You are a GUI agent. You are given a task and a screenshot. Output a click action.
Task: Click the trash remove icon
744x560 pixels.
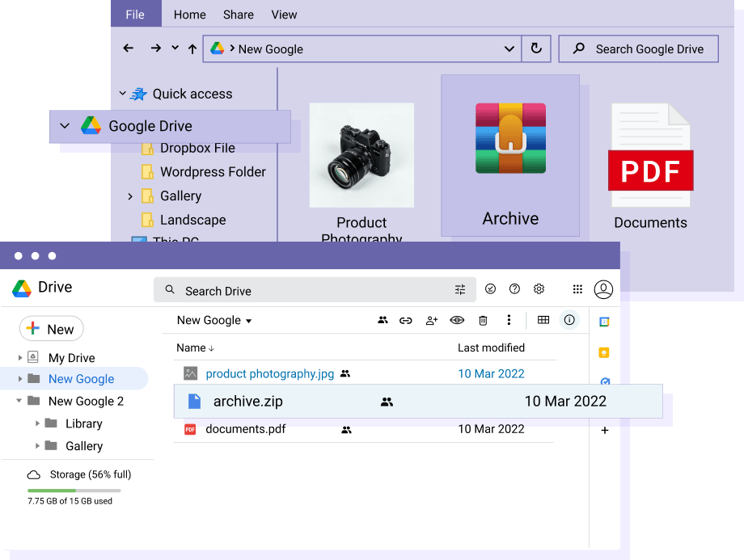(483, 321)
